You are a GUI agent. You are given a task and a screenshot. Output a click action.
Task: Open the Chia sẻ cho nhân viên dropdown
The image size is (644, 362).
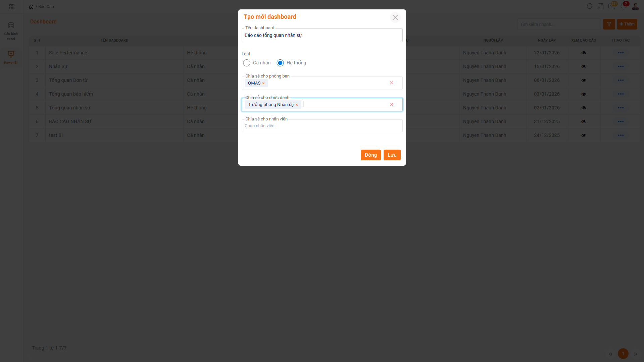pyautogui.click(x=321, y=126)
